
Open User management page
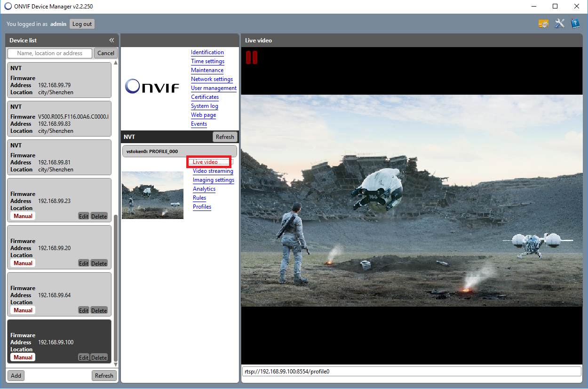(214, 88)
